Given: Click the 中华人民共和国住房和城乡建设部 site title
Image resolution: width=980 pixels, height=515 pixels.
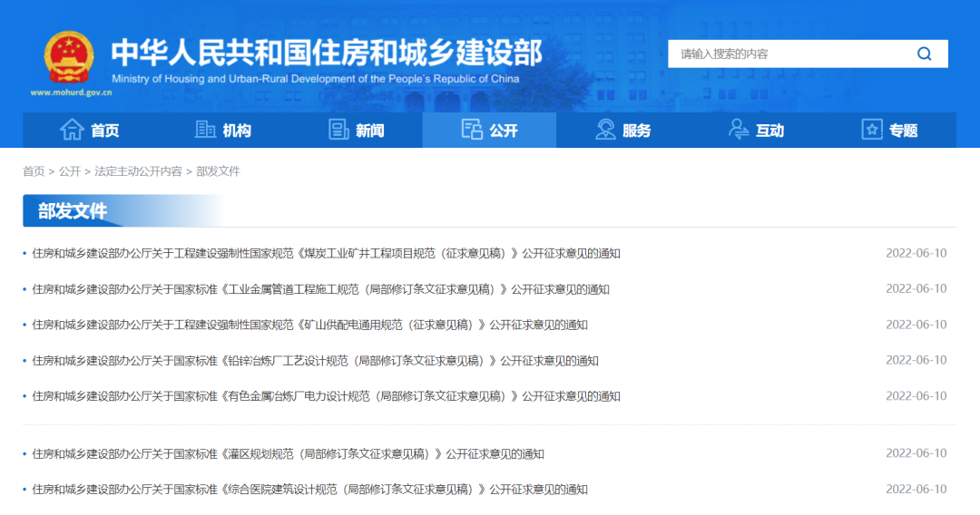Looking at the screenshot, I should pos(327,53).
